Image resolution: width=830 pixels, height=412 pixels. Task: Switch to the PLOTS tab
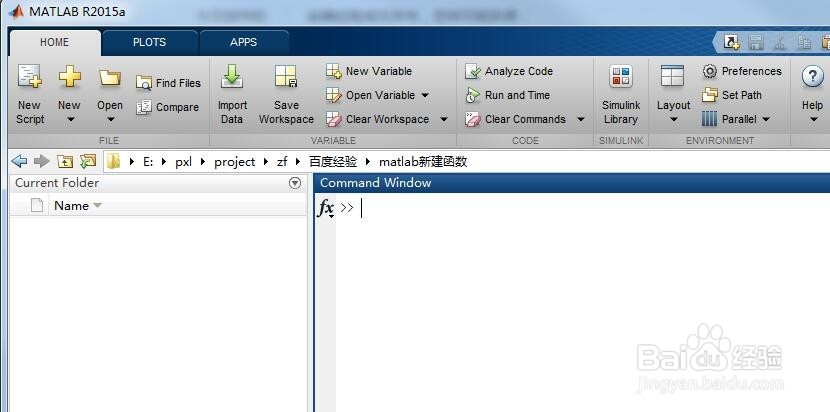point(149,42)
